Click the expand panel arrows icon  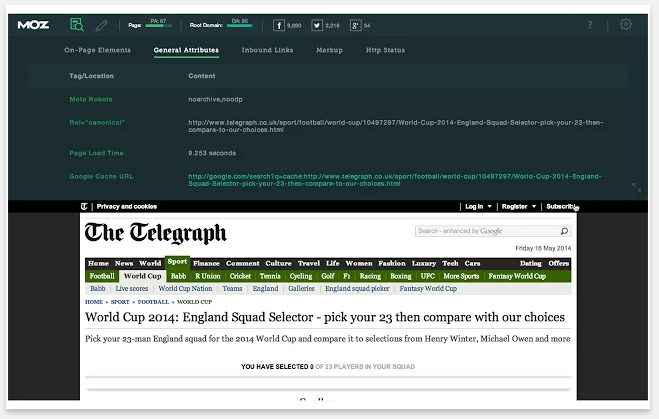tap(637, 187)
